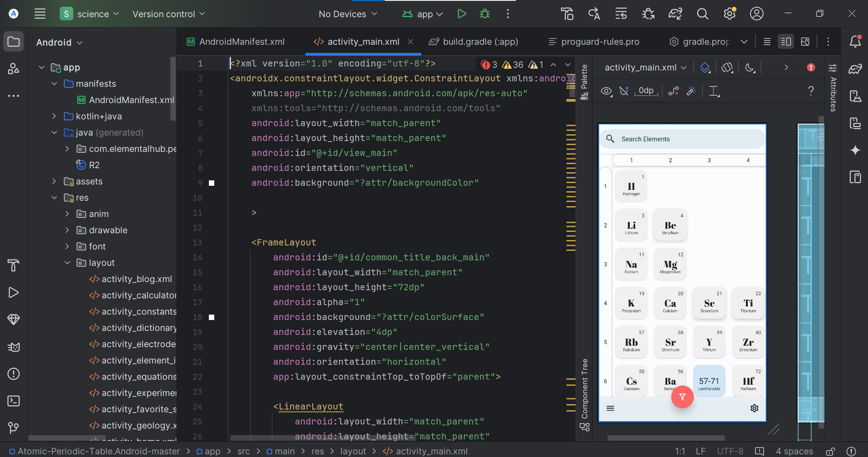This screenshot has height=457, width=868.
Task: Toggle night mode in layout preview
Action: 750,68
